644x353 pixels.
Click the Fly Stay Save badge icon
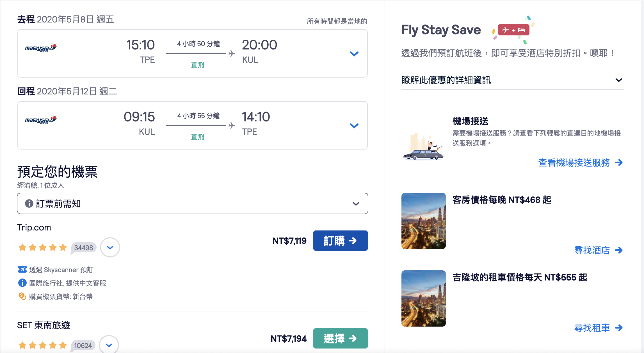tap(513, 30)
